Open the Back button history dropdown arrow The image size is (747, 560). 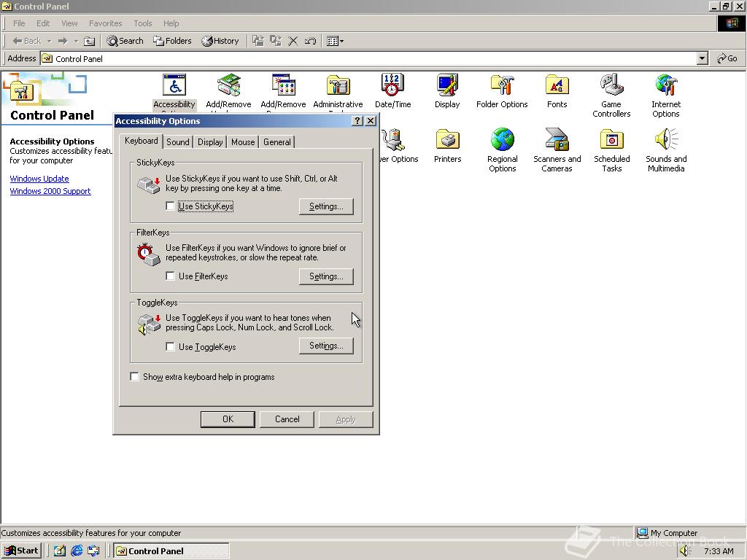(49, 42)
